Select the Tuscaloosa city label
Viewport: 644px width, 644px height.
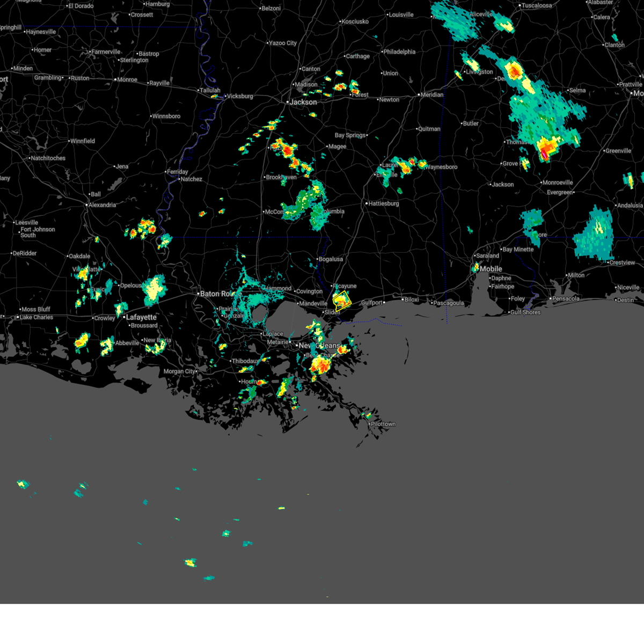tap(537, 5)
